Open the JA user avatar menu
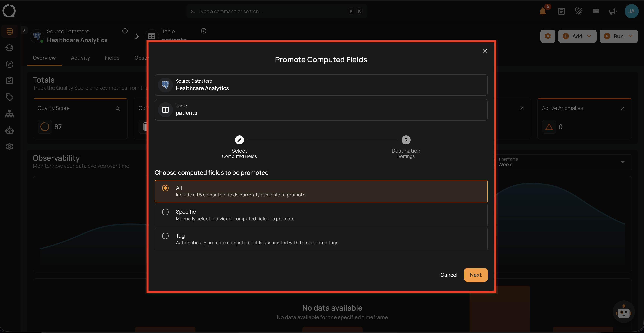 [631, 11]
